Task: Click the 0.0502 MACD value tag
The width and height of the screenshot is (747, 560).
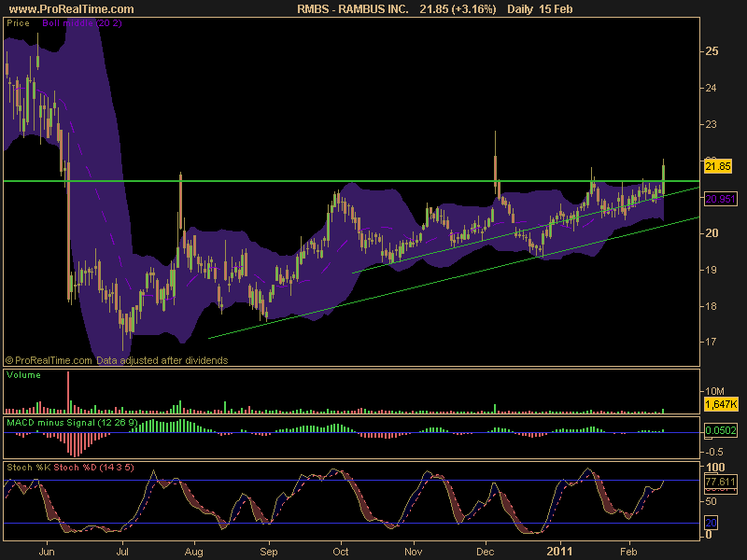Action: 721,430
